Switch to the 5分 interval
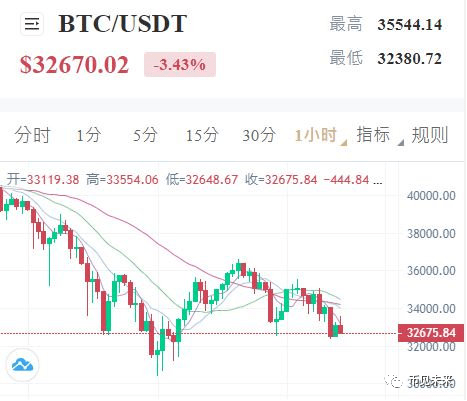The image size is (467, 401). click(145, 135)
